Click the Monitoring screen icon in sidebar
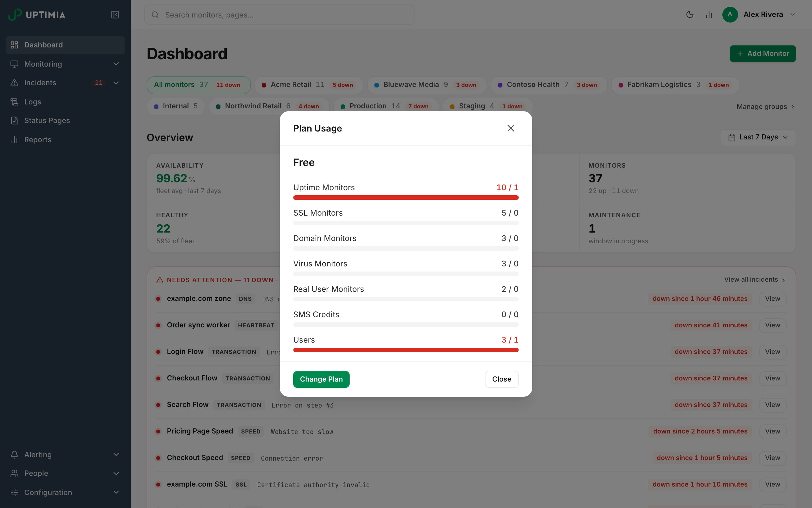 14,64
